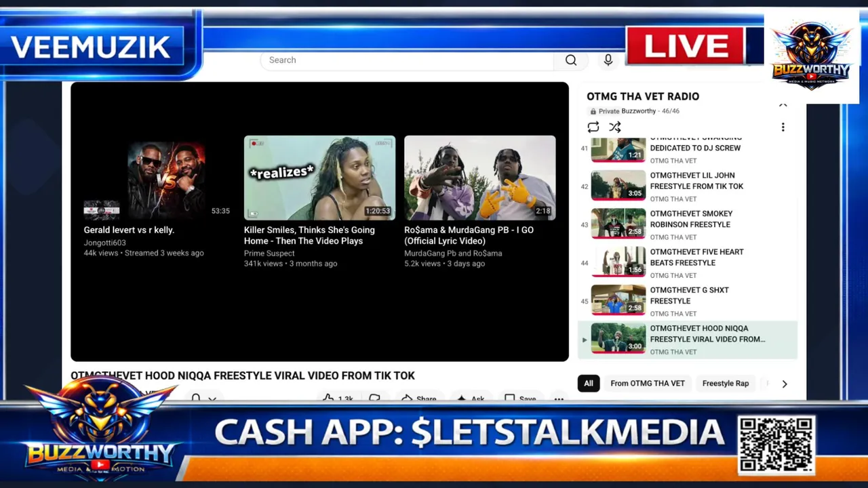The width and height of the screenshot is (868, 488).
Task: Open playlist three-dot options menu
Action: (x=783, y=127)
